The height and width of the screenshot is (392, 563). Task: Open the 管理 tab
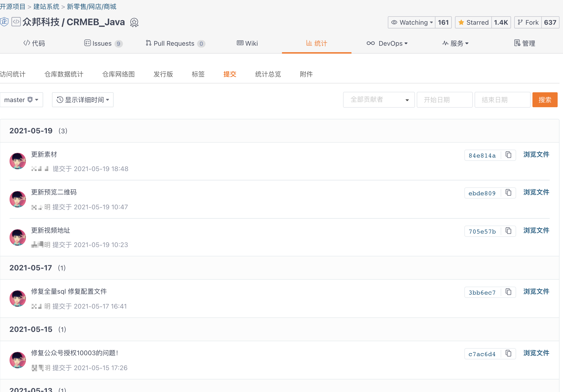click(525, 43)
